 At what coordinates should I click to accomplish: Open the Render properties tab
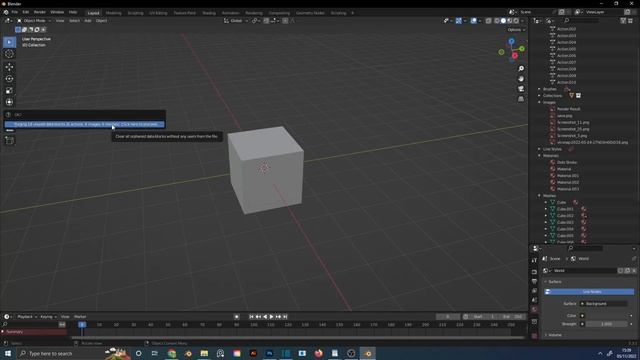coord(534,271)
